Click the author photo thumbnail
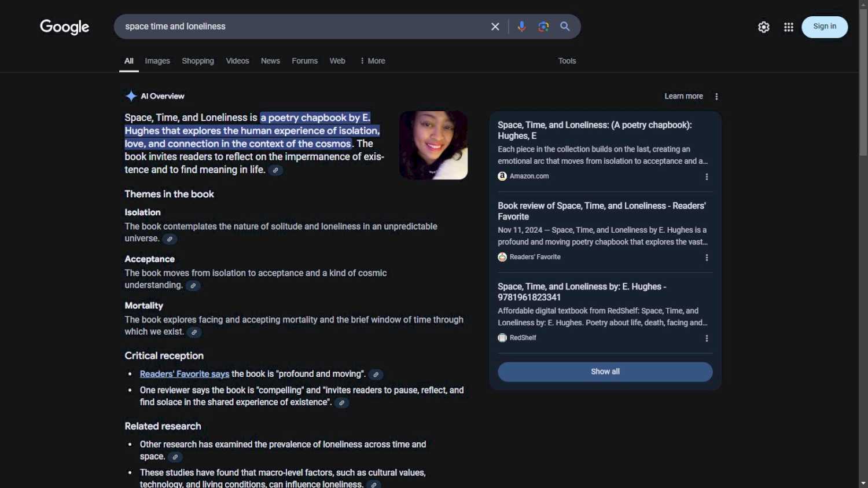Viewport: 868px width, 488px height. (433, 145)
